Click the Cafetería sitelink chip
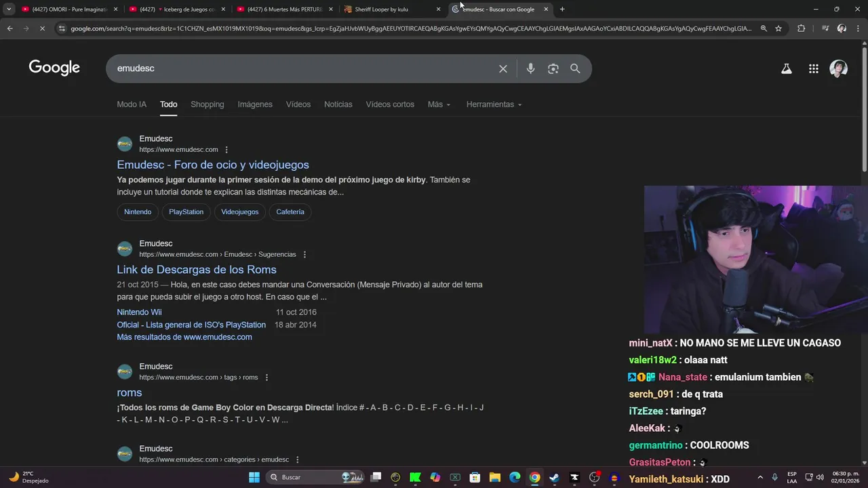 290,212
